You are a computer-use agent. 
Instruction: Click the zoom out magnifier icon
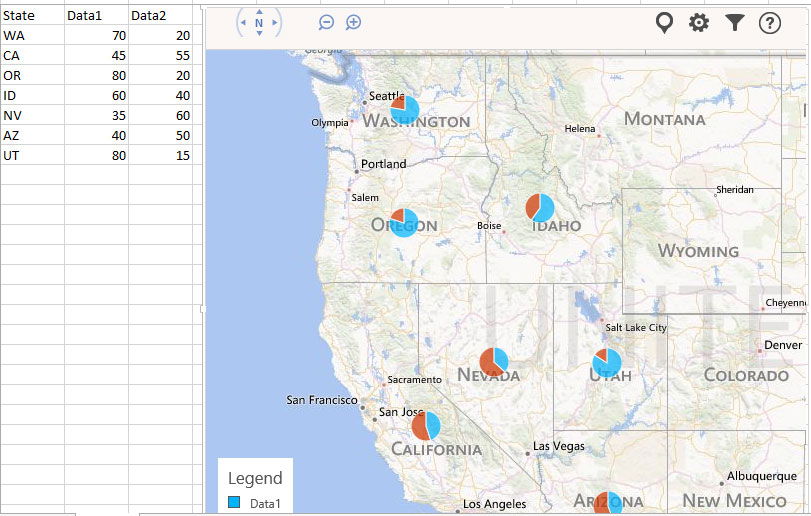(x=326, y=22)
